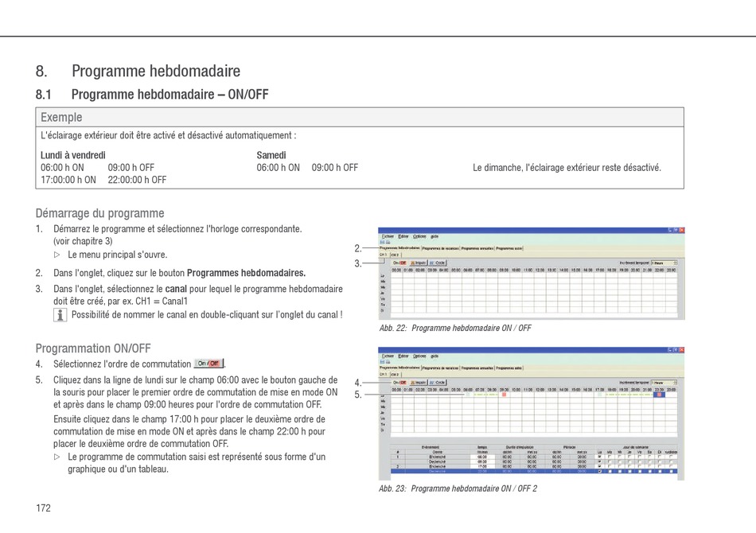Select the CH2 channel tab in Abb. 22
This screenshot has width=756, height=533.
(395, 255)
